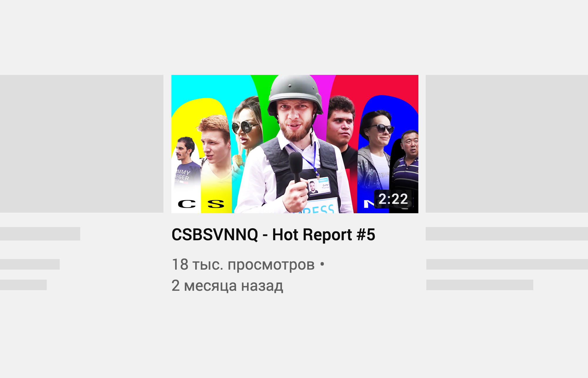This screenshot has height=378, width=588.
Task: Click the 18 тыс. просмотров view count
Action: 243,264
